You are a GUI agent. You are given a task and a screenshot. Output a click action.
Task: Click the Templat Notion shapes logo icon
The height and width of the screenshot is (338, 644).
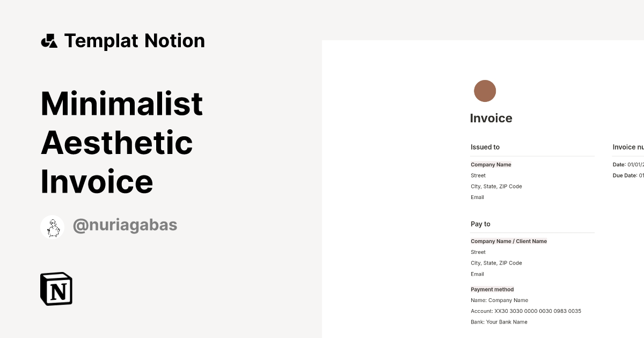point(49,41)
